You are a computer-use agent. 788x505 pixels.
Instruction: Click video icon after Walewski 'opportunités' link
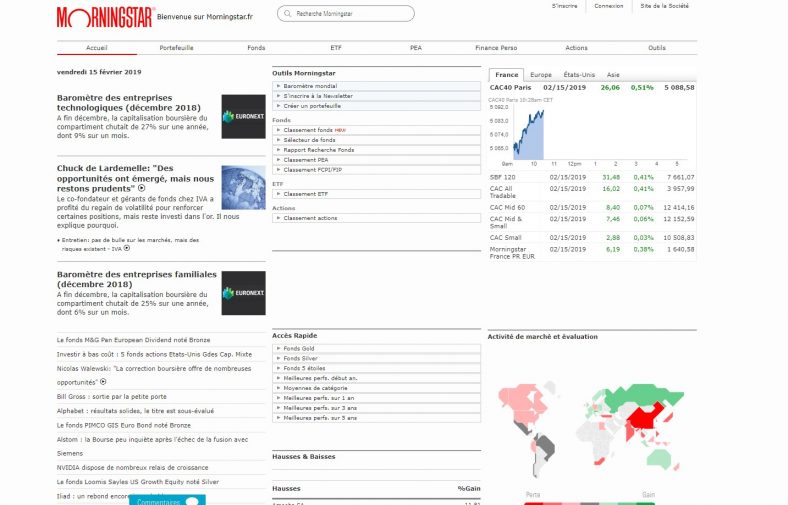pyautogui.click(x=103, y=382)
